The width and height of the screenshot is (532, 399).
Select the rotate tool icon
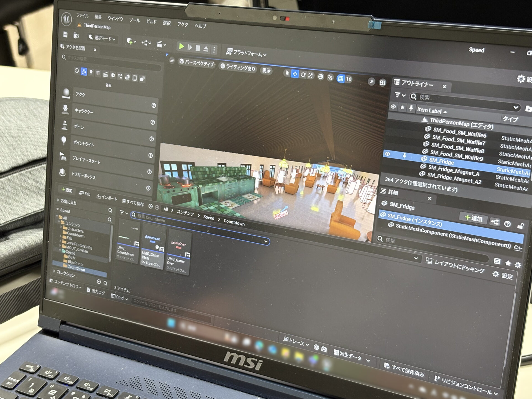tap(303, 75)
